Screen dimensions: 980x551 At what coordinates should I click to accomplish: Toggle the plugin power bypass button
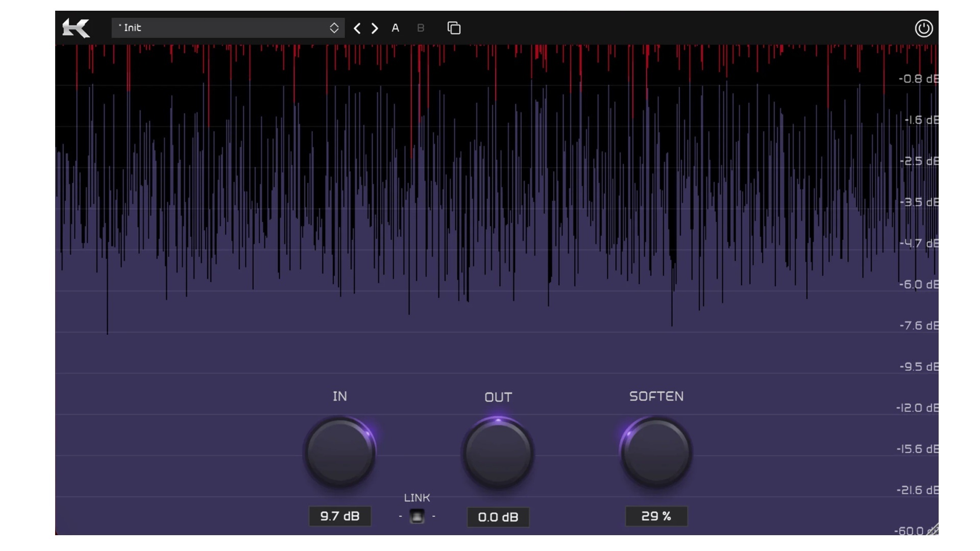coord(923,28)
